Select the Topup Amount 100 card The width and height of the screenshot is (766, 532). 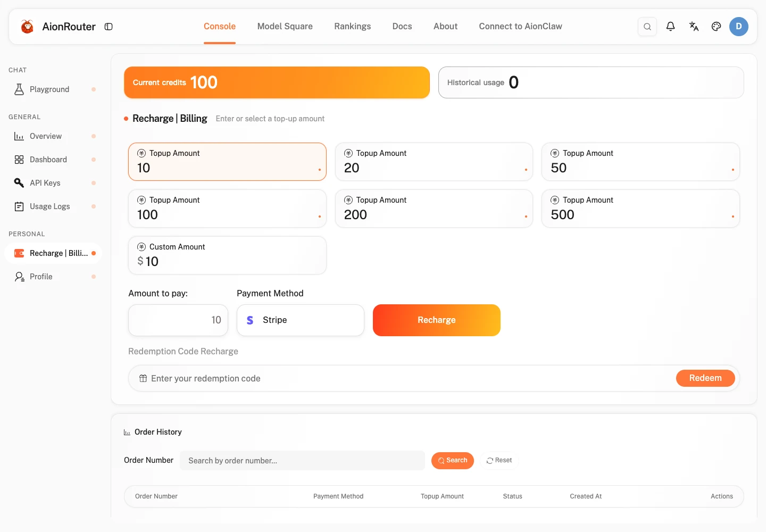pyautogui.click(x=227, y=209)
